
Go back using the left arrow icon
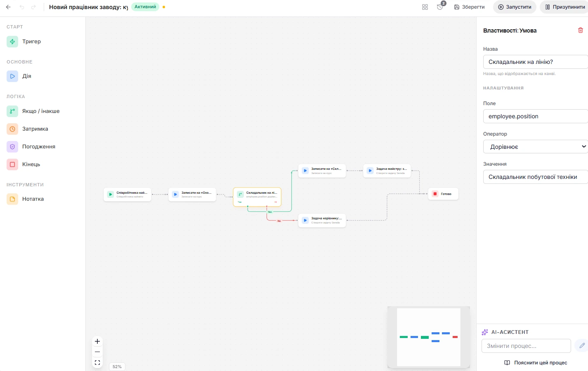tap(8, 7)
